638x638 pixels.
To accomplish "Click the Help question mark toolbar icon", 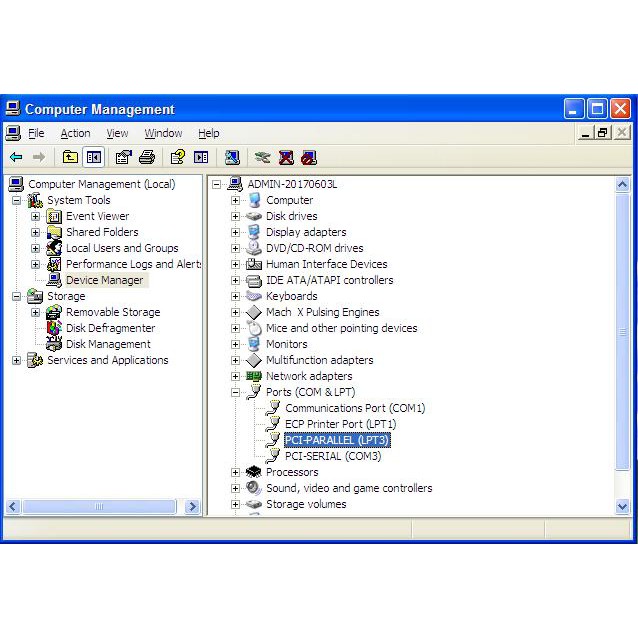I will (x=177, y=157).
